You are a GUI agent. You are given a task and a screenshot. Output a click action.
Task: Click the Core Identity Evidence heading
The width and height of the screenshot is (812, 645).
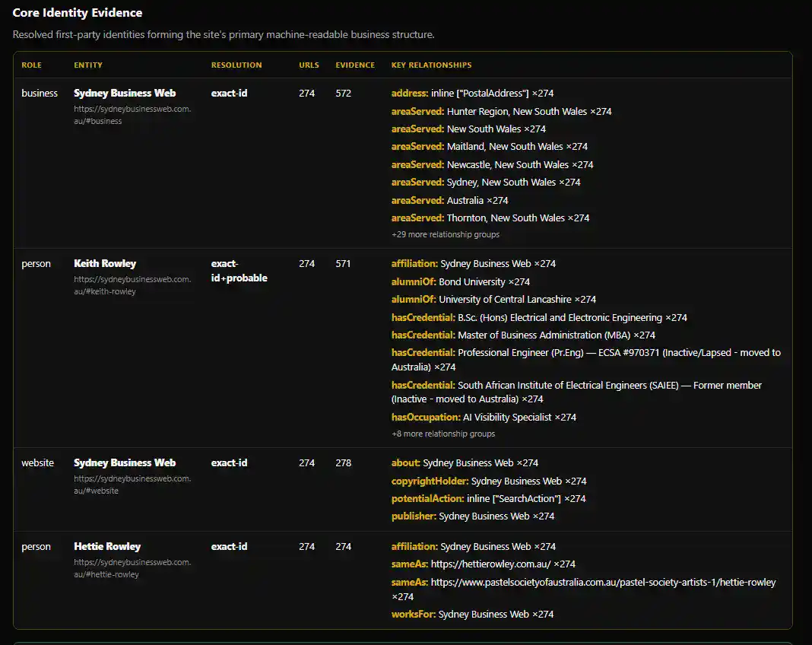tap(77, 13)
